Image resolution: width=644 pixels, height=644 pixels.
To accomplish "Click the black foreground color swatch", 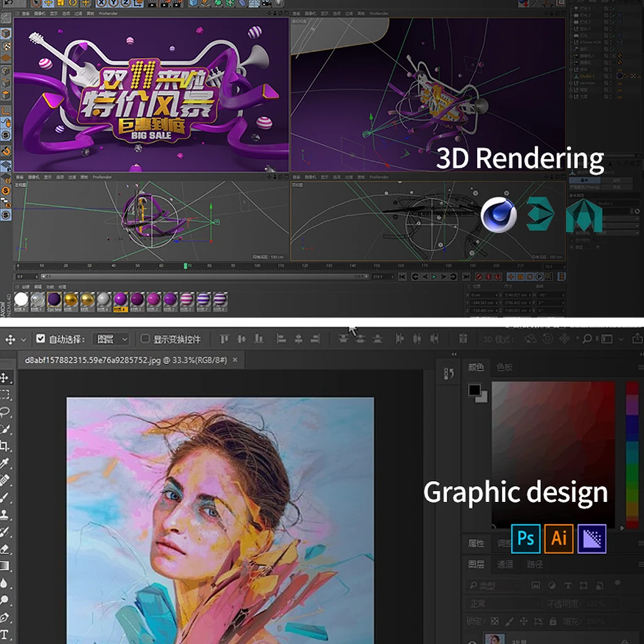I will tap(473, 391).
